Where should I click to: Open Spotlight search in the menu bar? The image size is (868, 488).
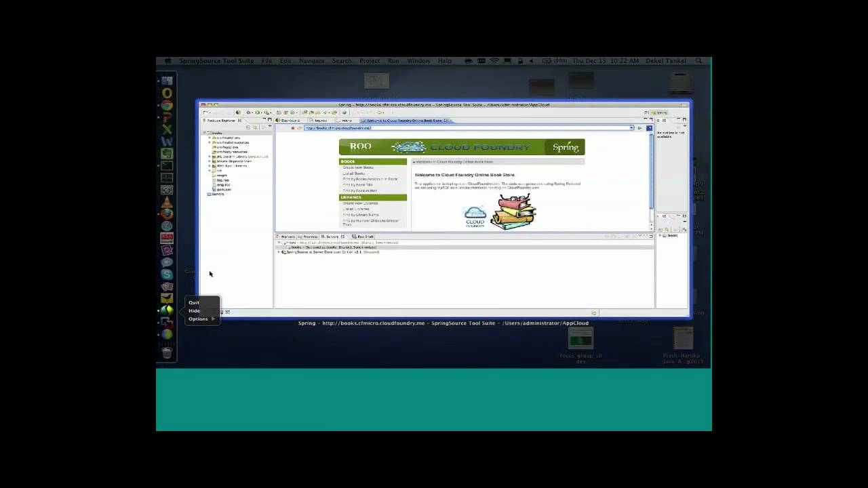[698, 61]
